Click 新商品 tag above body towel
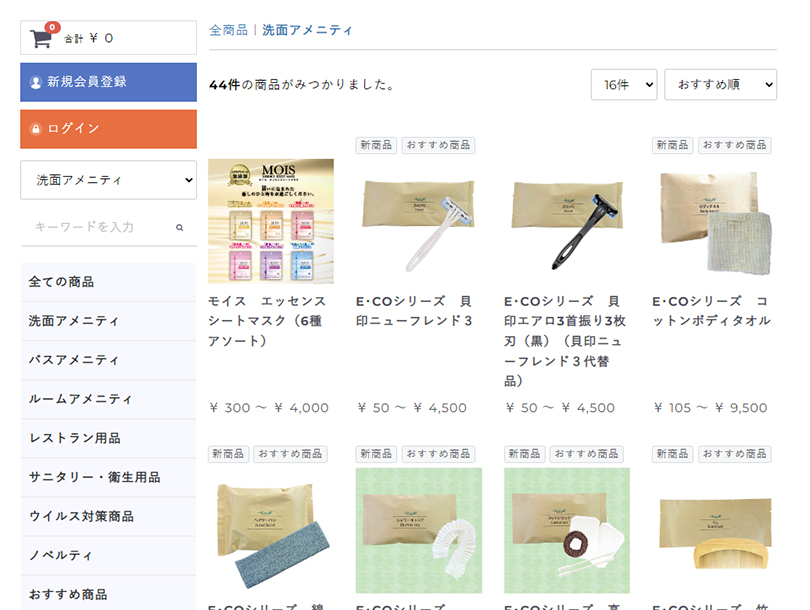This screenshot has height=610, width=810. pos(673,145)
